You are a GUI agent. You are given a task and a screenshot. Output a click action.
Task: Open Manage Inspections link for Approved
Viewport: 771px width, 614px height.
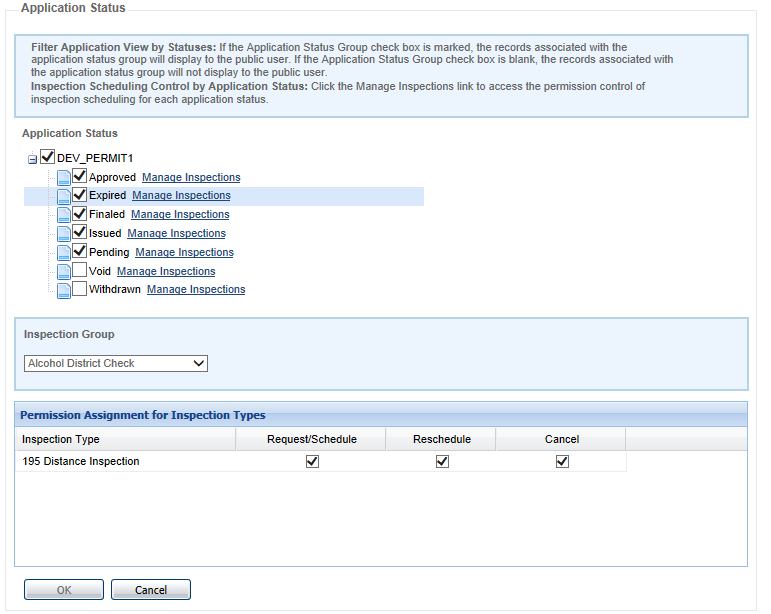coord(191,177)
